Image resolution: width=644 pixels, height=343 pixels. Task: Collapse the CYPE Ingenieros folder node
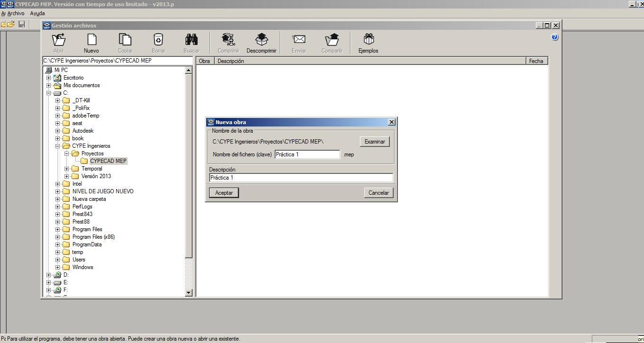click(57, 146)
